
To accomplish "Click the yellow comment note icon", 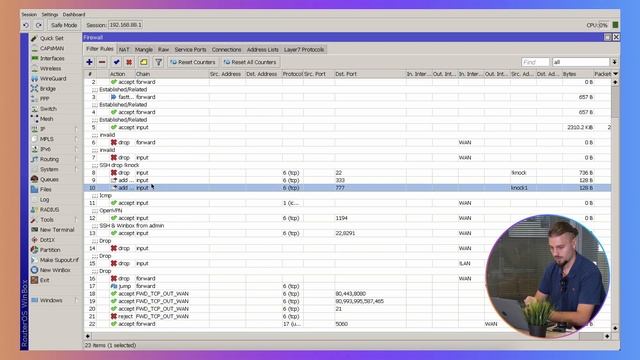I will pyautogui.click(x=144, y=62).
